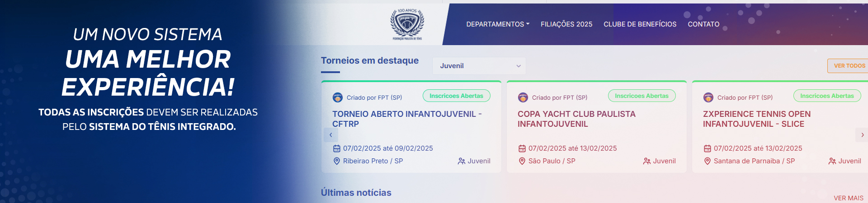Image resolution: width=868 pixels, height=203 pixels.
Task: Go to FILIAÇÕES 2025 page
Action: (566, 24)
